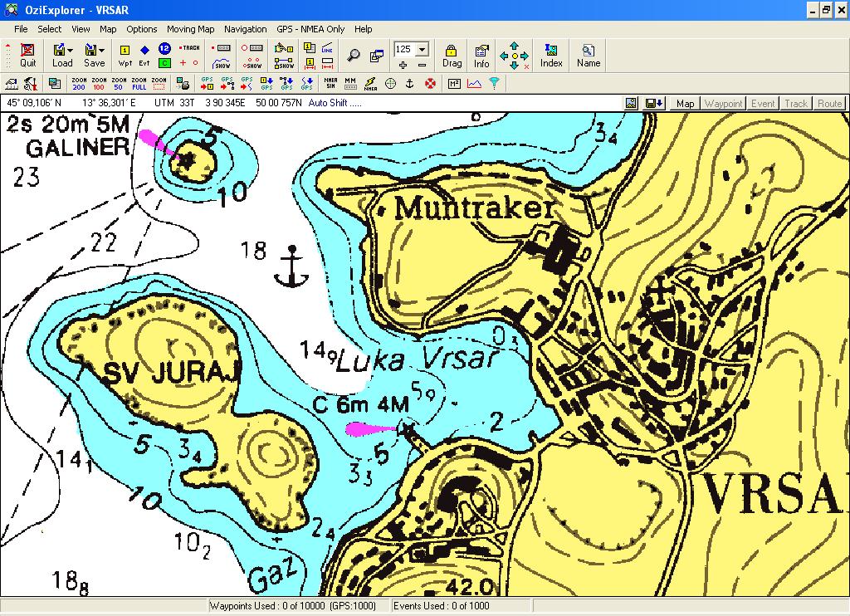The width and height of the screenshot is (850, 616).
Task: Click the magnifier zoom tool icon
Action: click(x=354, y=56)
